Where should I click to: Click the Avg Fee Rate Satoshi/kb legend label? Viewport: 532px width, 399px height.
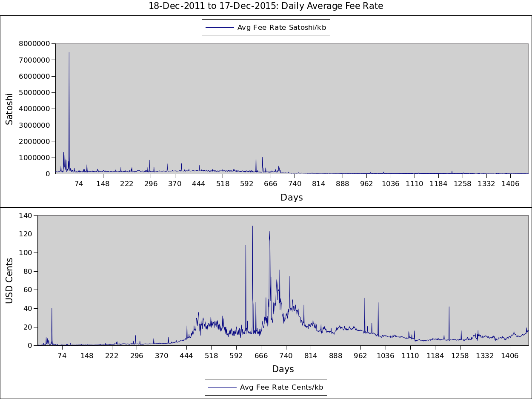pos(281,28)
